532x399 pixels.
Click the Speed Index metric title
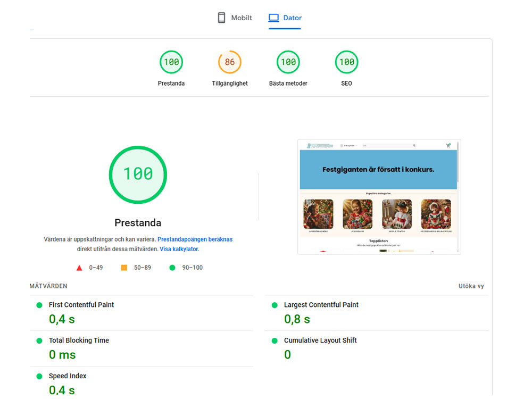68,376
